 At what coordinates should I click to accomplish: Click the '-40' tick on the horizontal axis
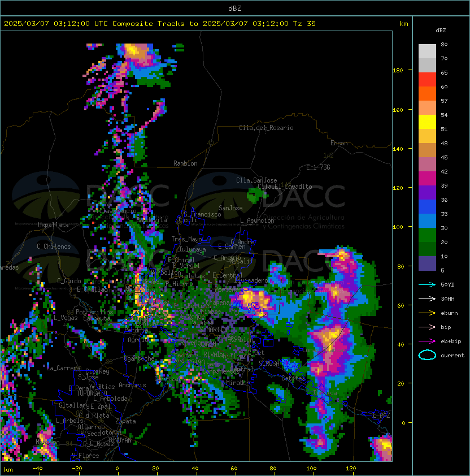[x=37, y=469]
